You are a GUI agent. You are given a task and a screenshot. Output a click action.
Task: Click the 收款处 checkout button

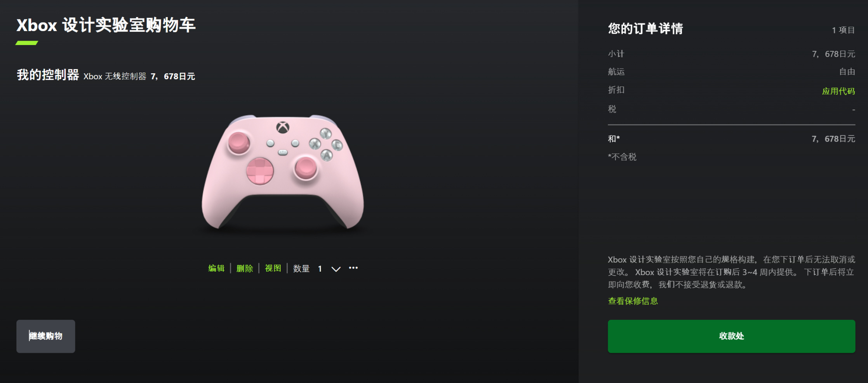[731, 336]
